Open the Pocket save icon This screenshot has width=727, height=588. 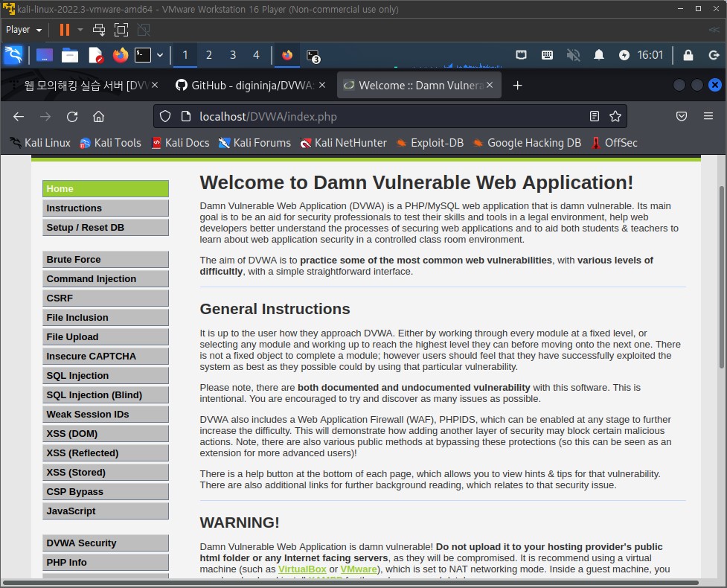point(681,116)
